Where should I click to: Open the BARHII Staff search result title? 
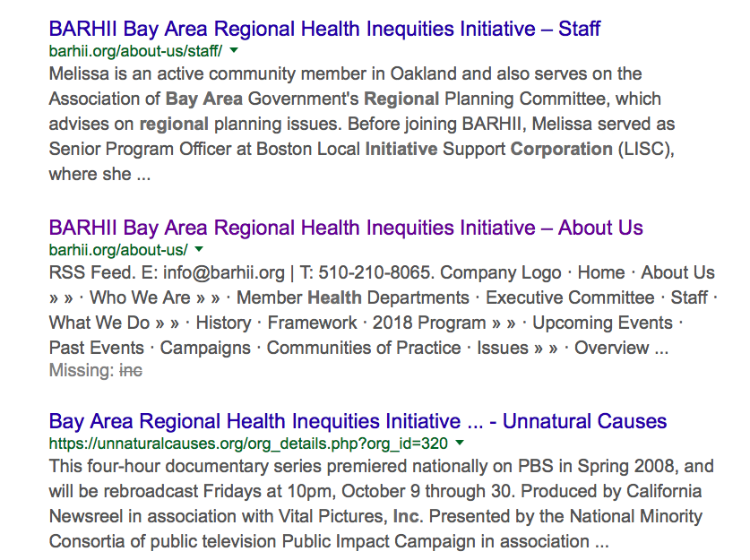324,29
